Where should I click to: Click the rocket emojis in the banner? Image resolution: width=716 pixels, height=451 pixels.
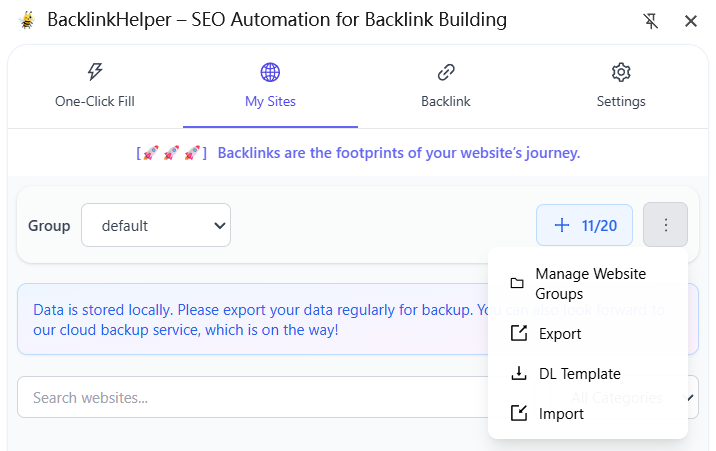click(x=171, y=153)
